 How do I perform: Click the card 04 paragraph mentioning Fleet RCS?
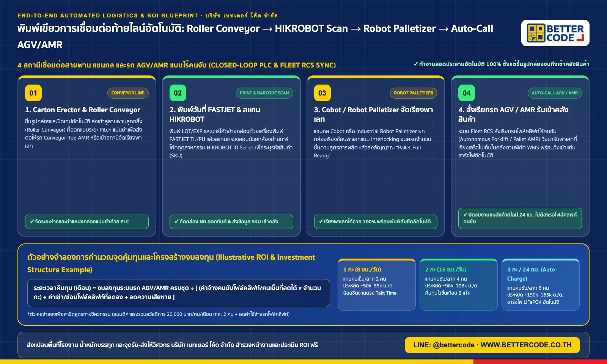coord(517,143)
